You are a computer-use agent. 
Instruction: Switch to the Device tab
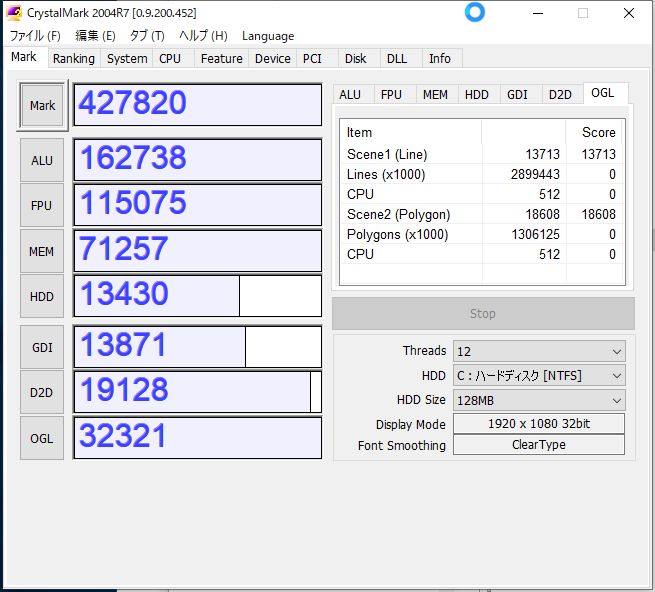[x=272, y=58]
